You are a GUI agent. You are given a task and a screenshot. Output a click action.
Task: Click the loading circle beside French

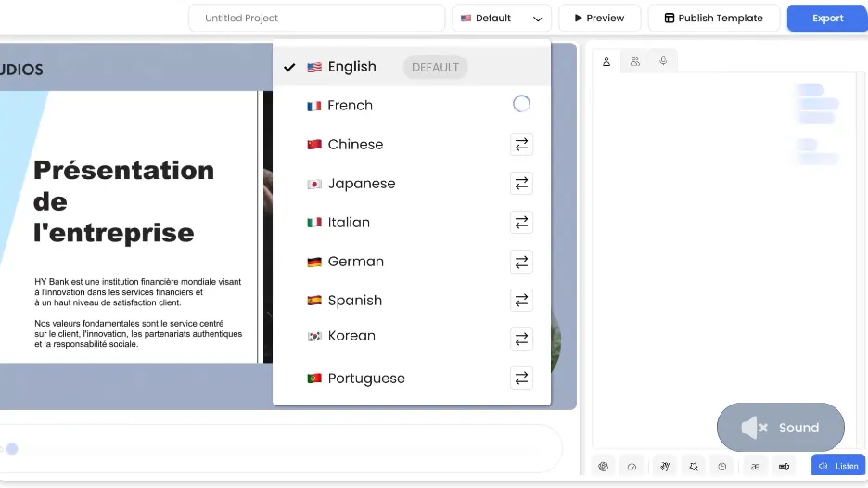[521, 104]
